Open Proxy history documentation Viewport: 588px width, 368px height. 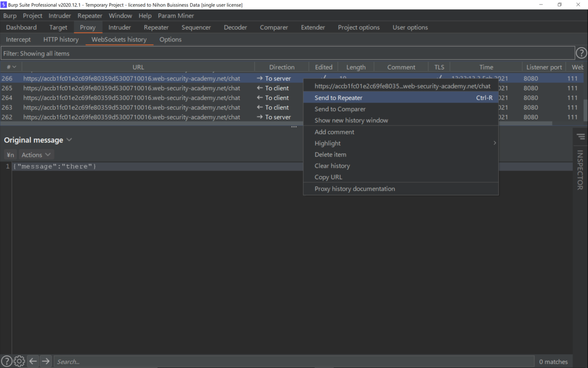click(x=401, y=189)
